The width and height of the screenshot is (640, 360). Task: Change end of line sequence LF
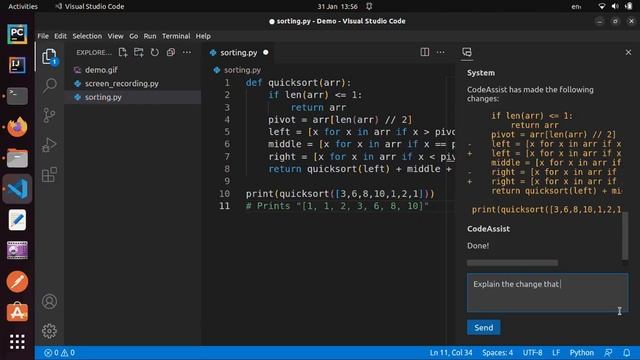coord(556,353)
